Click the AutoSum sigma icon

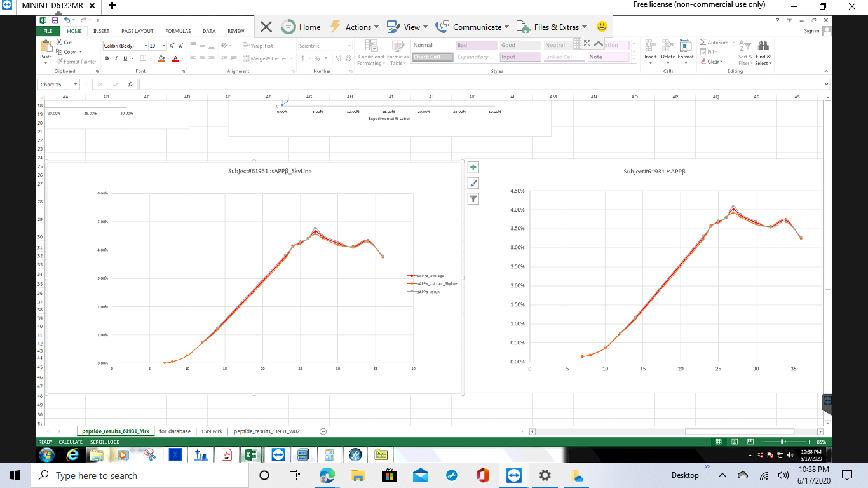coord(703,43)
